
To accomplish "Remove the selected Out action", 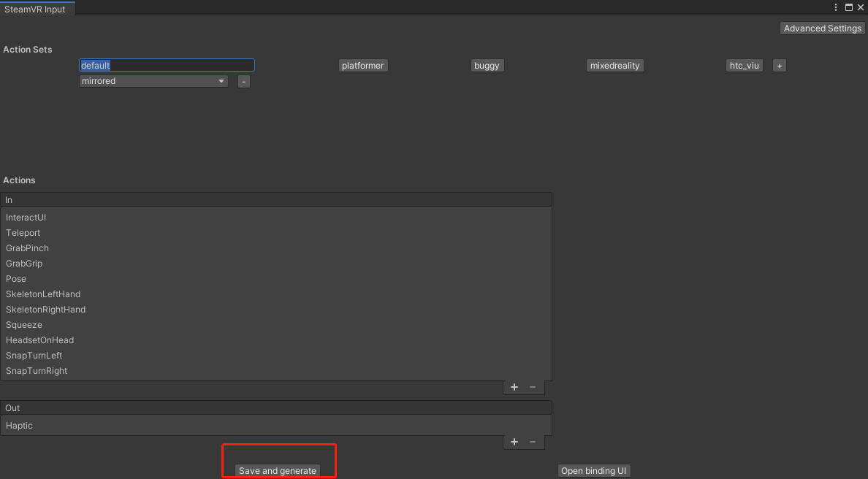I will click(x=533, y=442).
